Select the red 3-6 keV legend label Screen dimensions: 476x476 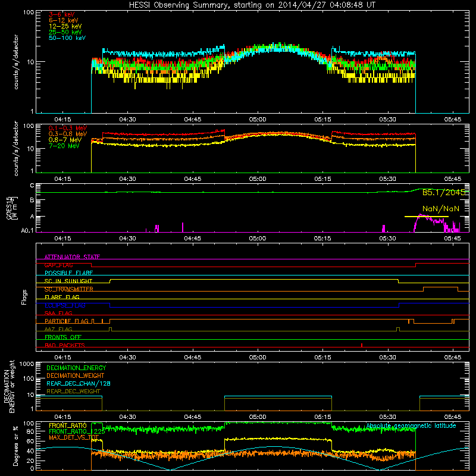(61, 14)
